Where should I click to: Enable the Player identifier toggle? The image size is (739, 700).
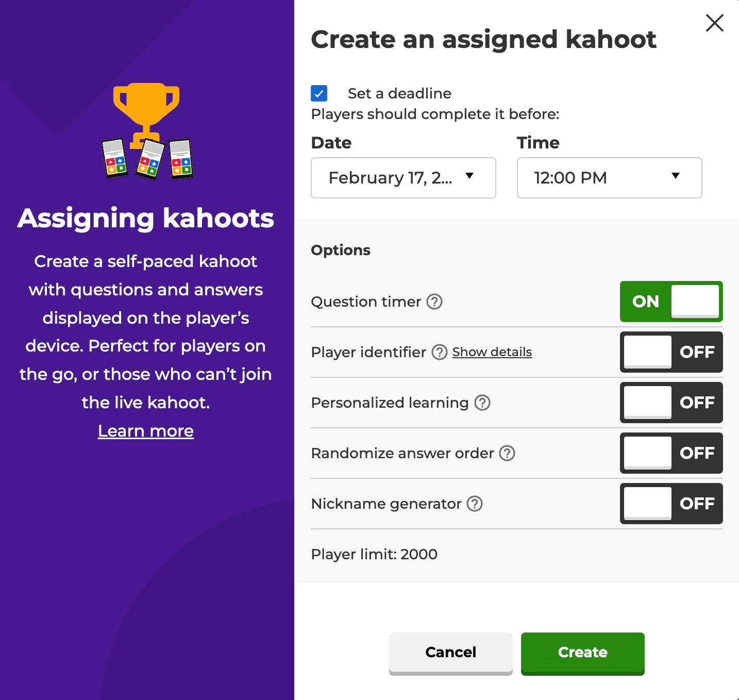[671, 352]
